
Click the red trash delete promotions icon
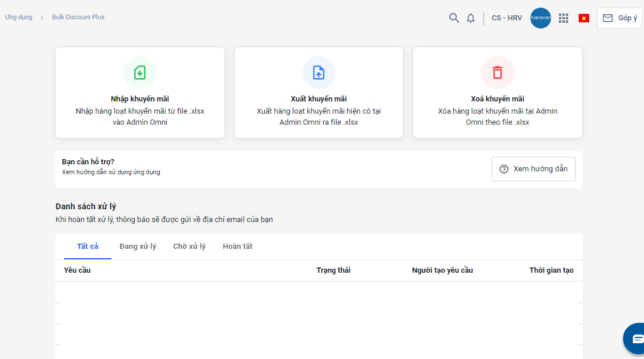tap(497, 73)
